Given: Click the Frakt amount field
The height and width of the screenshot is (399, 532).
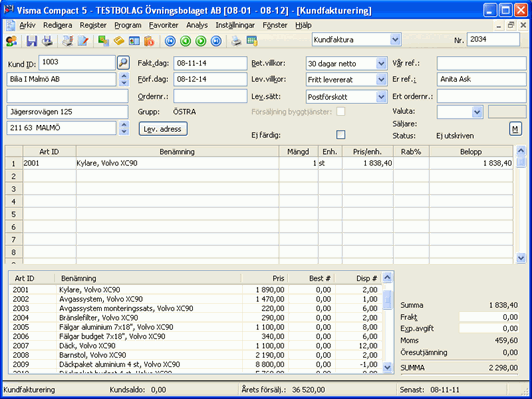Looking at the screenshot, I should tap(489, 317).
